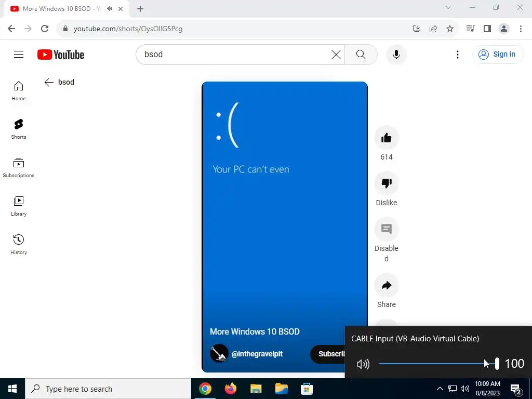The height and width of the screenshot is (399, 532).
Task: Click the system tray volume icon
Action: (465, 389)
